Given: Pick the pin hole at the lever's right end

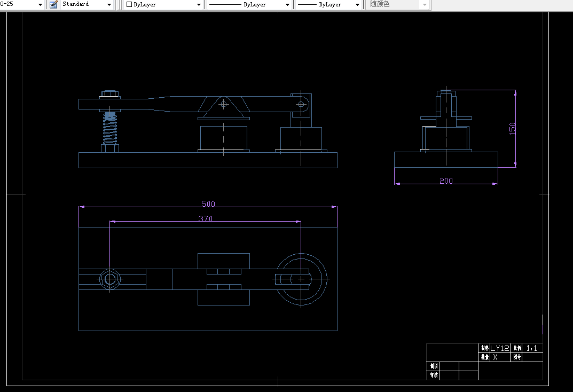Looking at the screenshot, I should (x=301, y=105).
